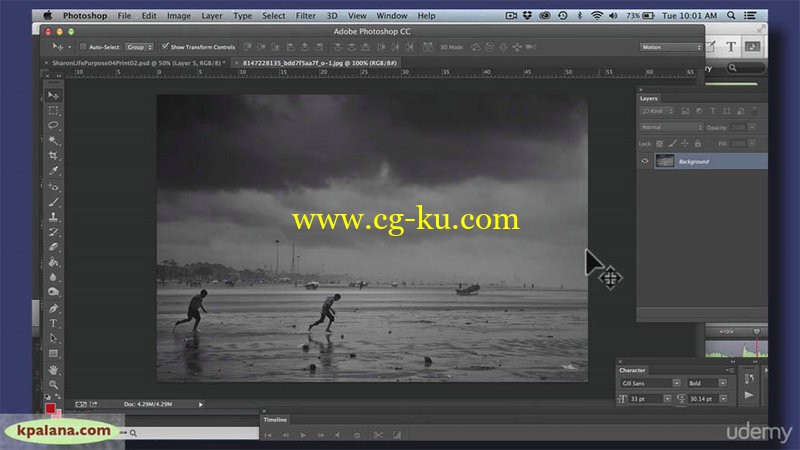This screenshot has width=800, height=450.
Task: Select the Lasso tool
Action: coord(53,126)
